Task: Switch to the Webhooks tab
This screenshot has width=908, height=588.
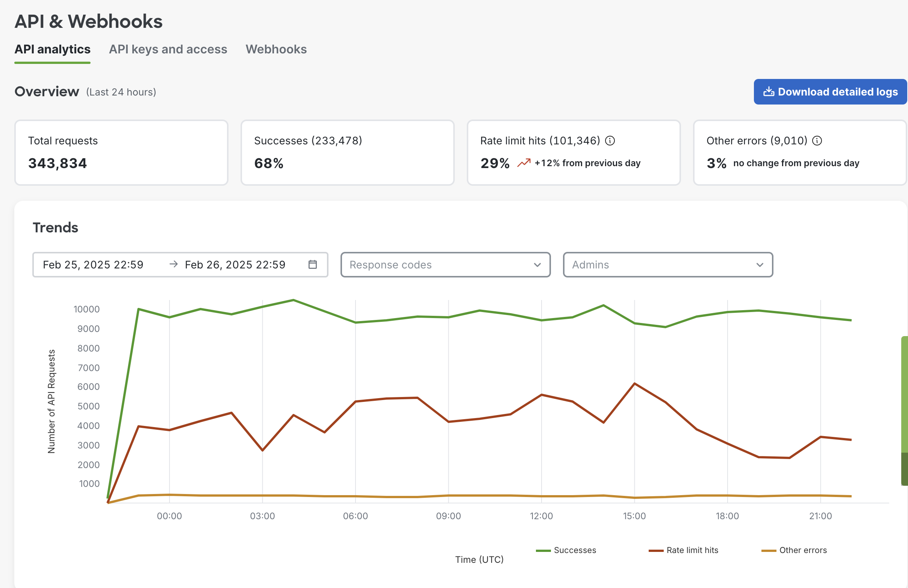Action: (x=276, y=49)
